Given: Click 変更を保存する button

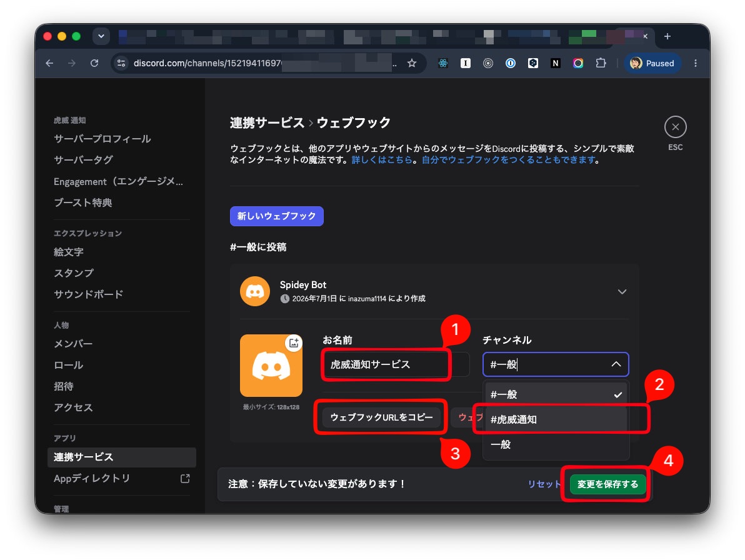Looking at the screenshot, I should 607,484.
